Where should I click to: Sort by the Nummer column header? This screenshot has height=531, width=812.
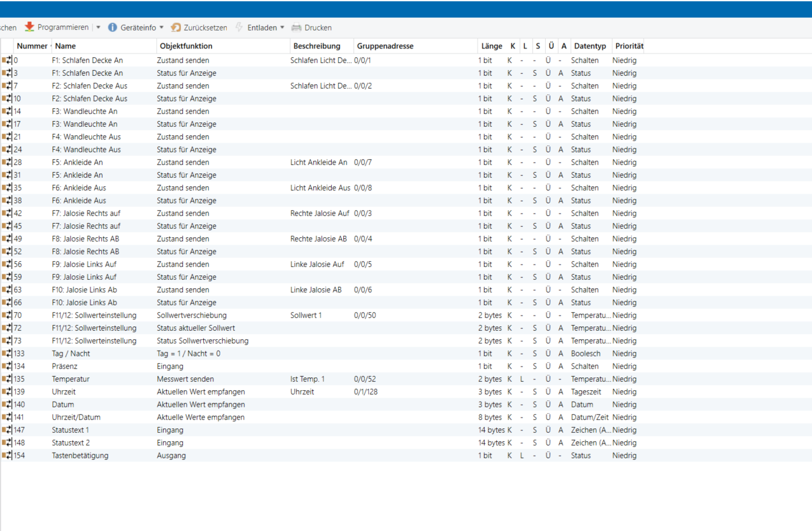pos(32,46)
